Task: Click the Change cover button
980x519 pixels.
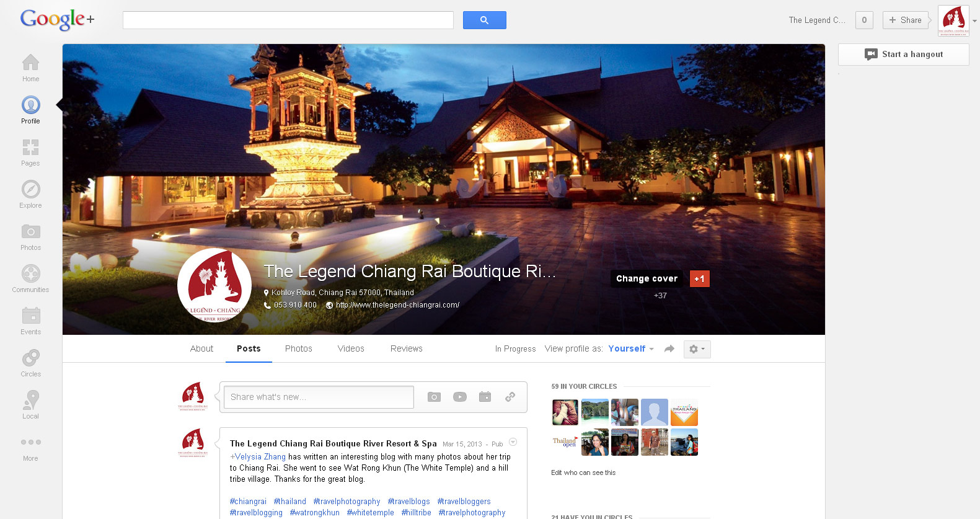Action: pyautogui.click(x=647, y=279)
